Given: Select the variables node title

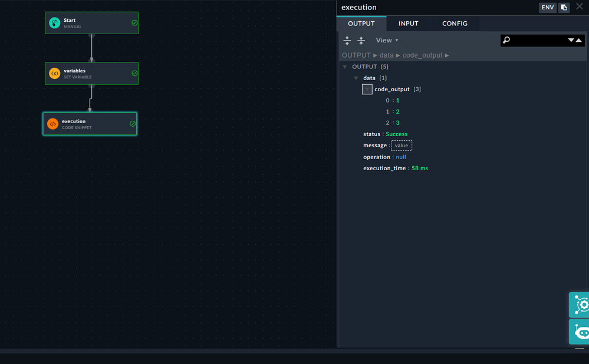Looking at the screenshot, I should point(74,71).
